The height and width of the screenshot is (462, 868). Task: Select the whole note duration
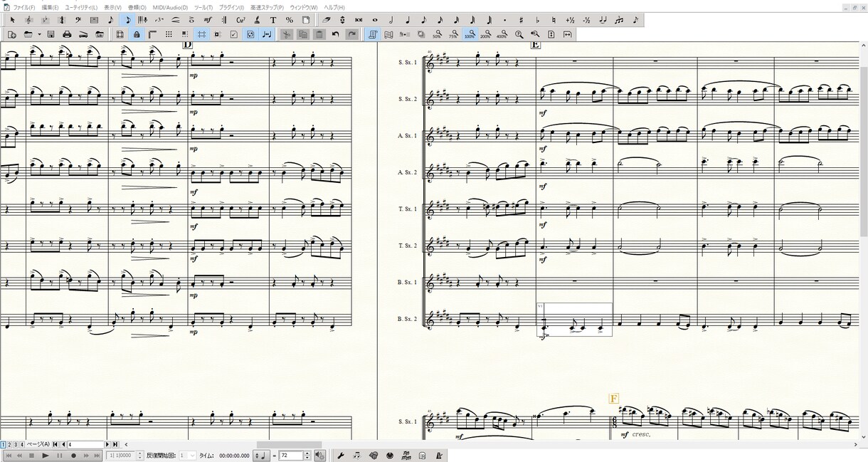point(375,20)
